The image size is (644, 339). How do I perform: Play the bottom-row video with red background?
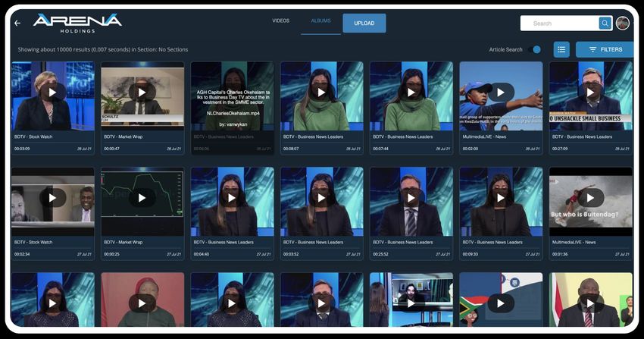click(142, 303)
